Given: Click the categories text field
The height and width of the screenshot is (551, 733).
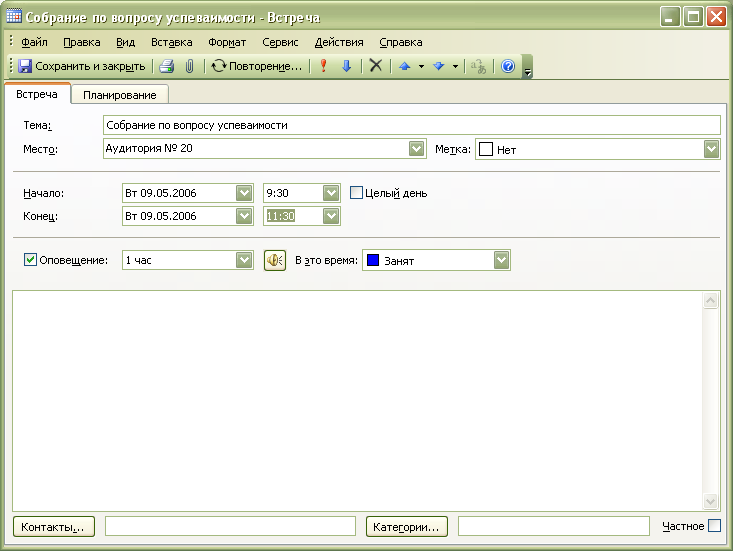Looking at the screenshot, I should 553,526.
